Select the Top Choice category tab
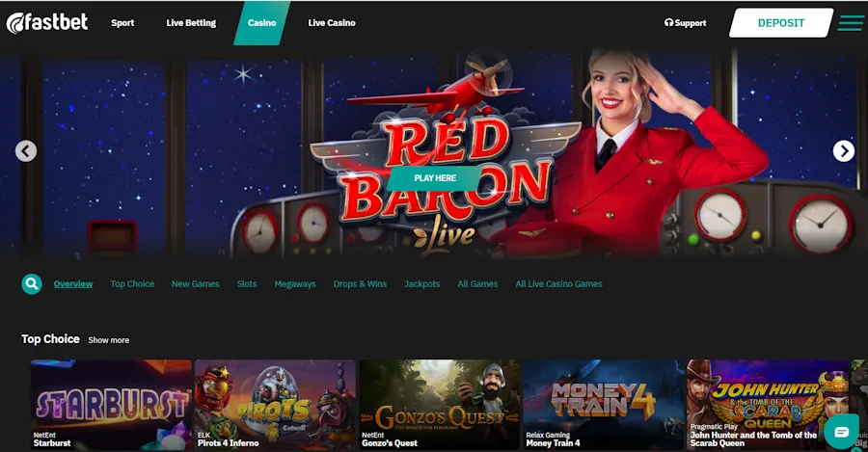Image resolution: width=868 pixels, height=452 pixels. coord(132,283)
